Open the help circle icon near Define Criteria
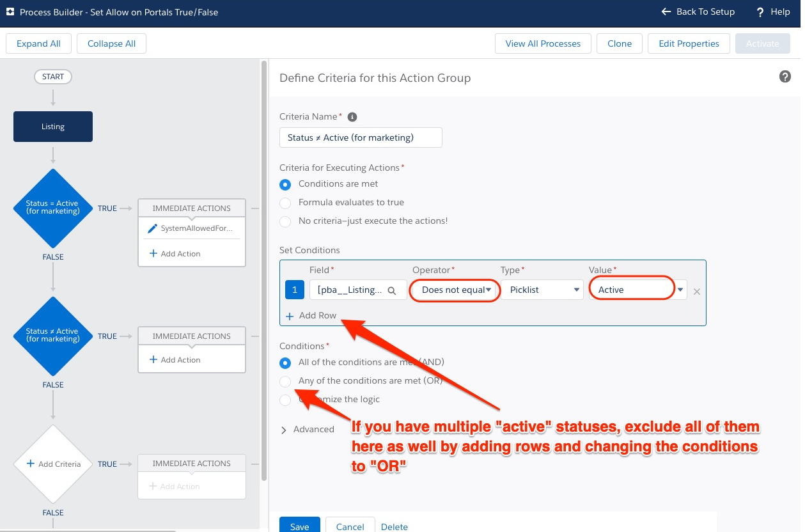This screenshot has height=532, width=805. [x=785, y=76]
